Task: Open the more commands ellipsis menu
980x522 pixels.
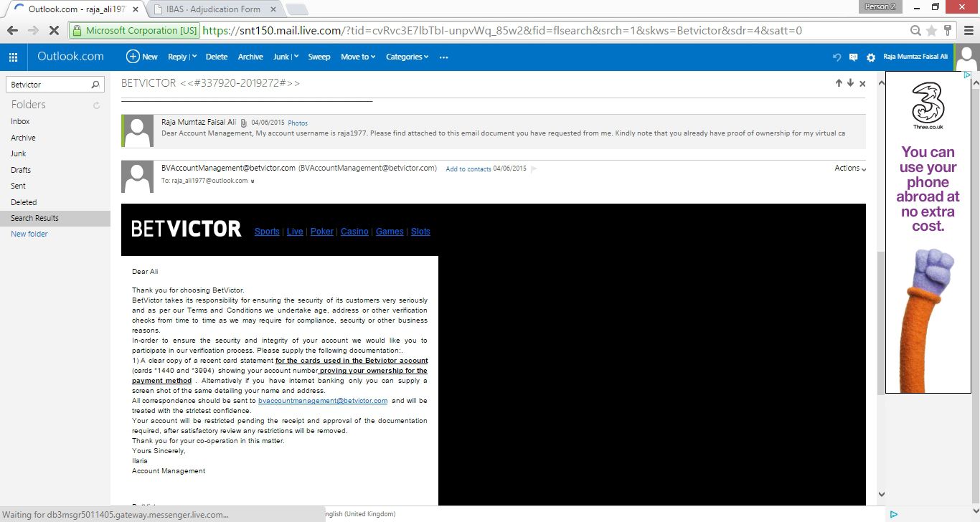Action: pyautogui.click(x=443, y=57)
